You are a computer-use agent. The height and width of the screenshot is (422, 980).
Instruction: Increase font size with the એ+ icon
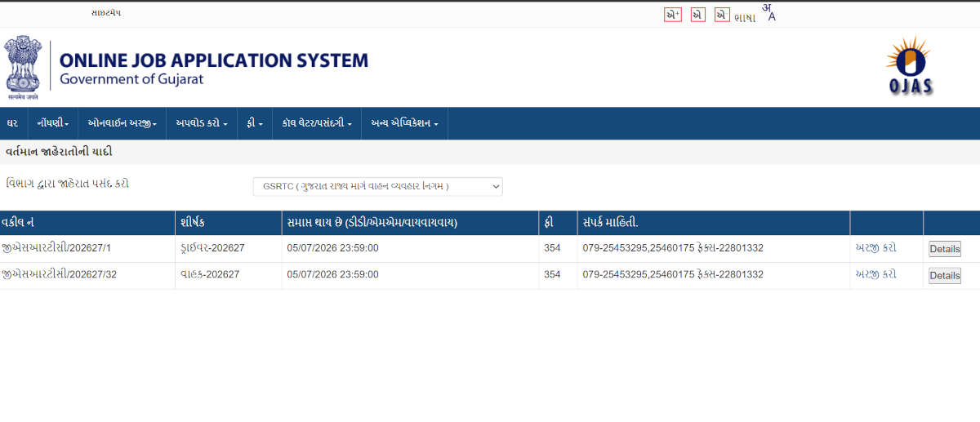click(x=673, y=15)
